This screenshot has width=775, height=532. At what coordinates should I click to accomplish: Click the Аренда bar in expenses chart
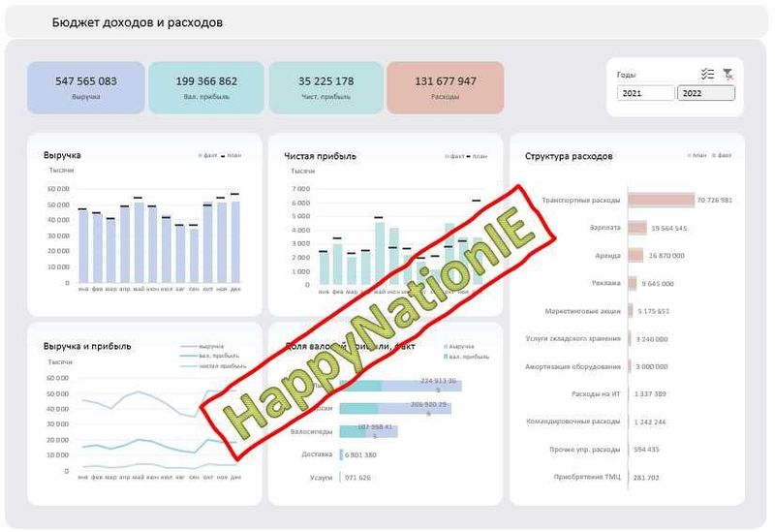point(636,256)
